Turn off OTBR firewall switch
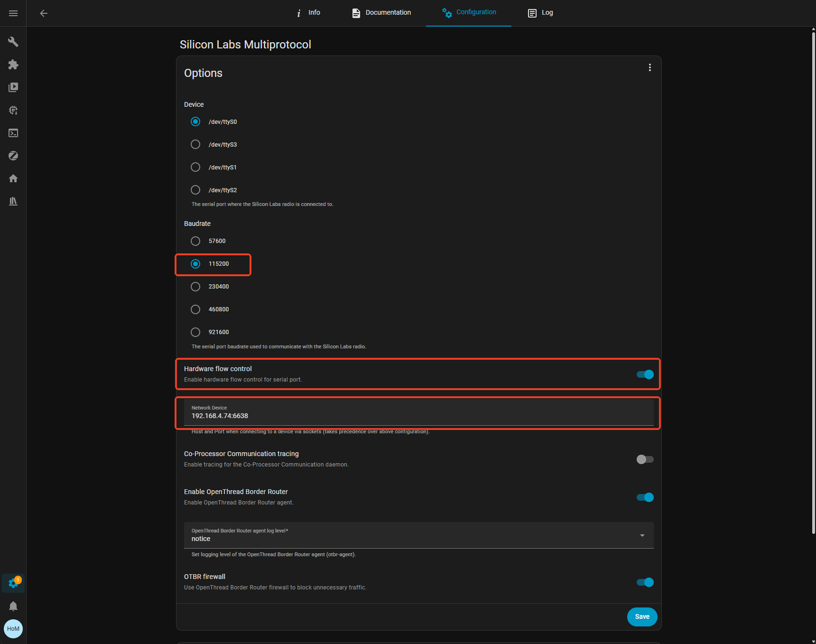 click(x=645, y=582)
